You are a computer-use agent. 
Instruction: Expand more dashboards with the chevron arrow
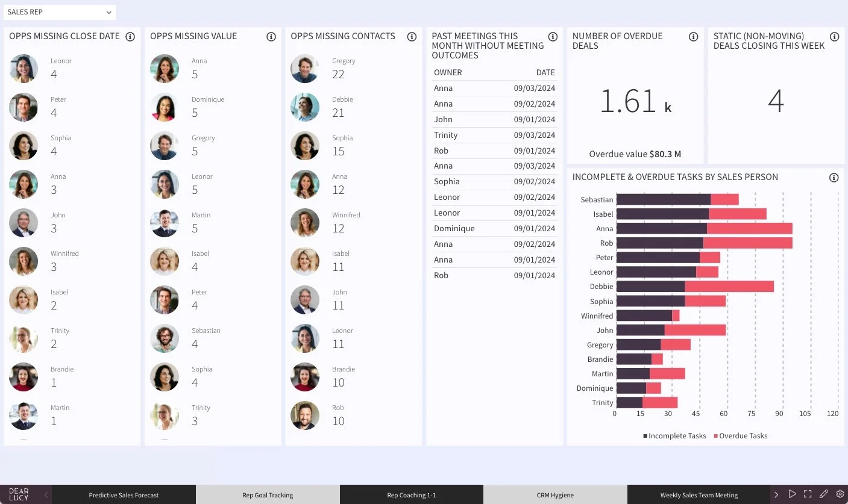777,494
